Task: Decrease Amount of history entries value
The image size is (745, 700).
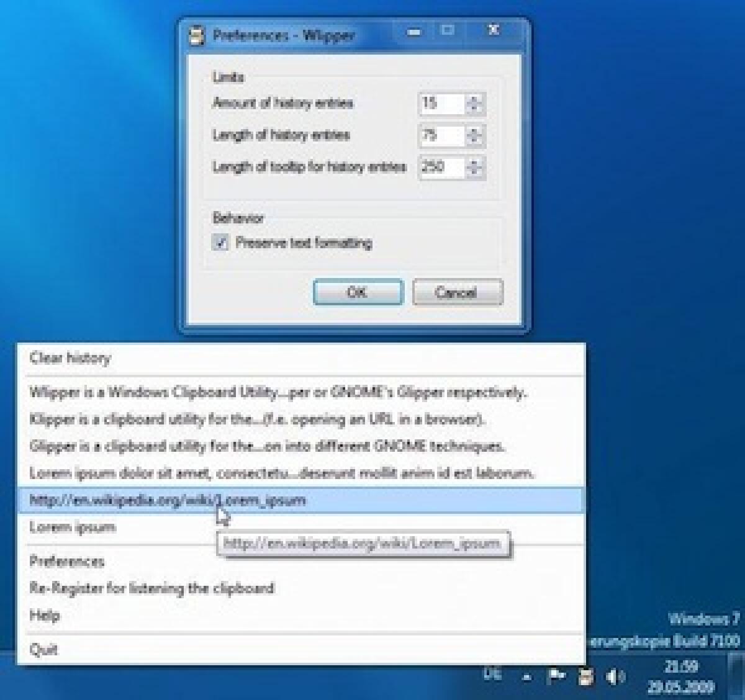Action: click(x=474, y=109)
